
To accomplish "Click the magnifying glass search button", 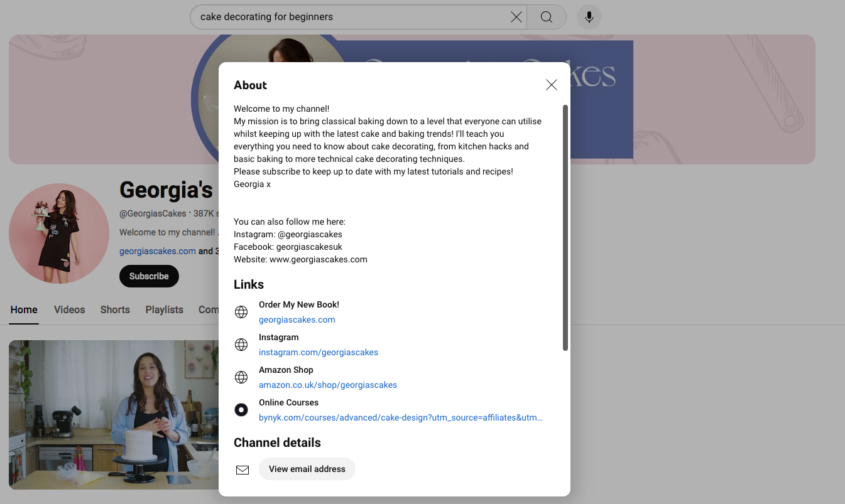I will 547,17.
